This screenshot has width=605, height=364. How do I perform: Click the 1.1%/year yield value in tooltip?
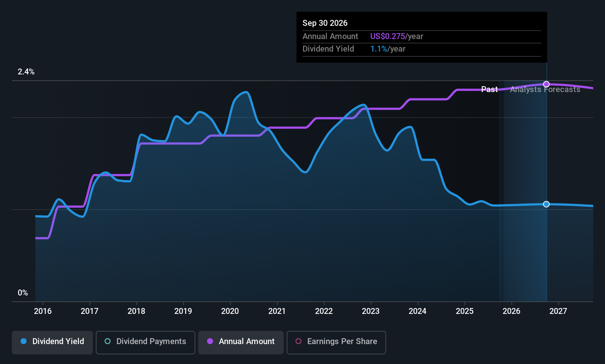[388, 49]
